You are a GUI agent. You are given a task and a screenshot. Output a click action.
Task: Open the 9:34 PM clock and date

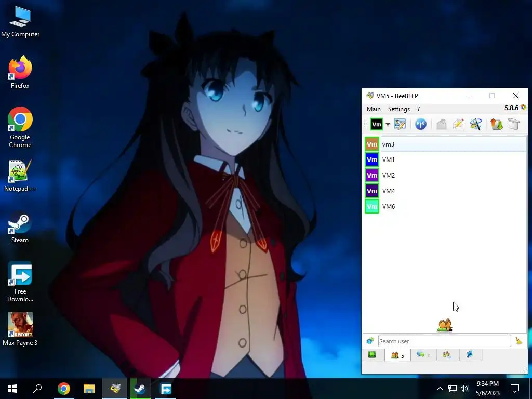[487, 389]
